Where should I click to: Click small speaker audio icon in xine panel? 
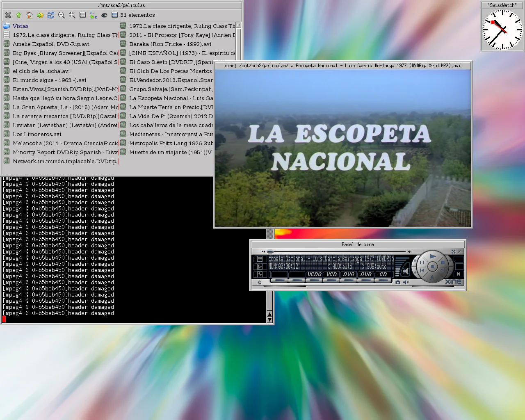pos(406,282)
